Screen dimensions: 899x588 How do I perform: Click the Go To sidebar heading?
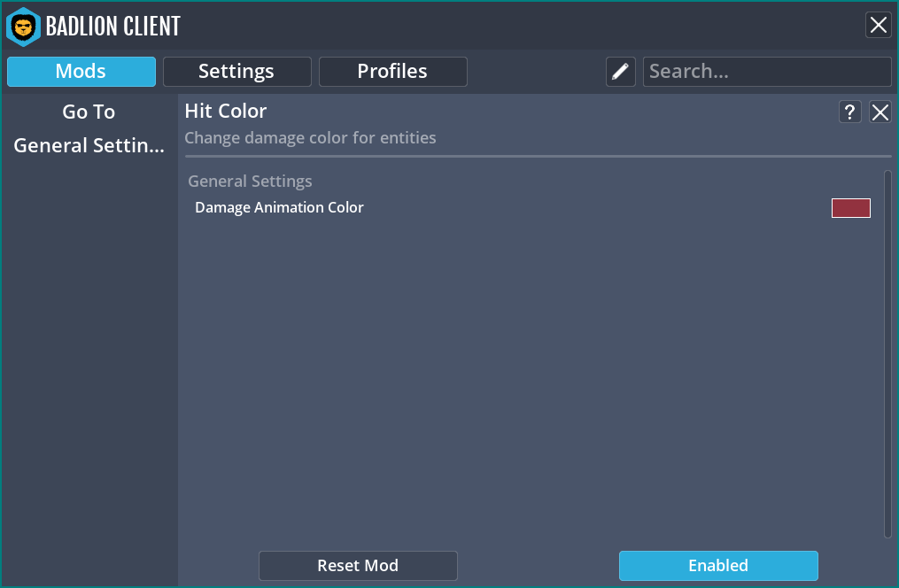tap(89, 112)
